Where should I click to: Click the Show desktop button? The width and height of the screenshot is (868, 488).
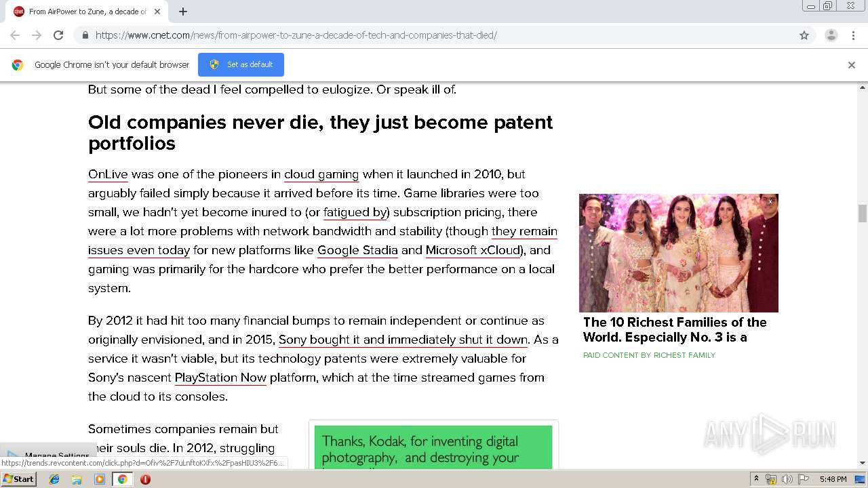coord(861,479)
